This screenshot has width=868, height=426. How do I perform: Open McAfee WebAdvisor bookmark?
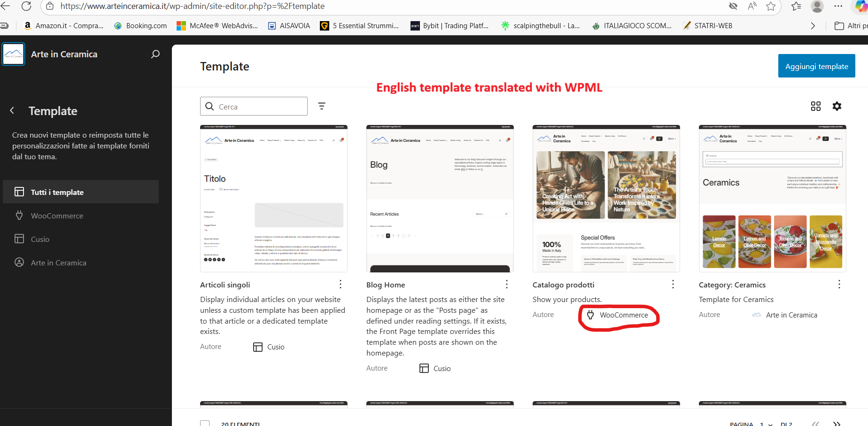tap(217, 26)
